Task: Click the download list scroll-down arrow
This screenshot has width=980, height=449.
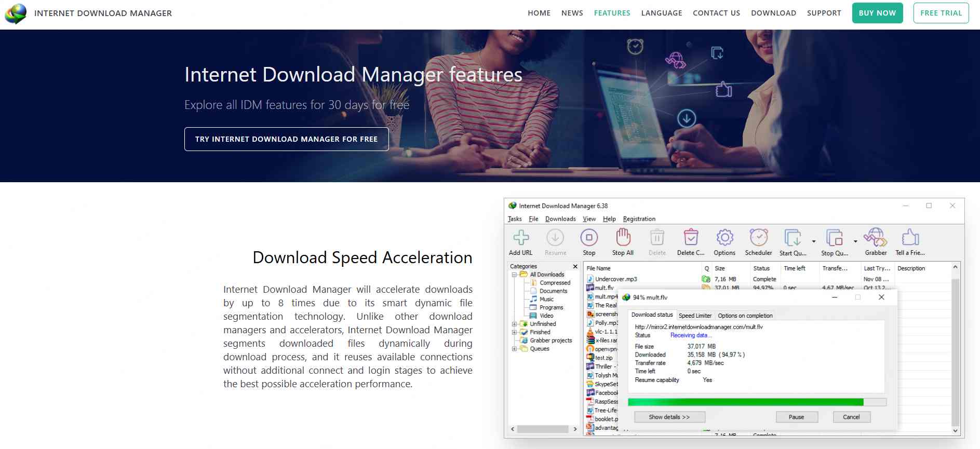Action: 955,431
